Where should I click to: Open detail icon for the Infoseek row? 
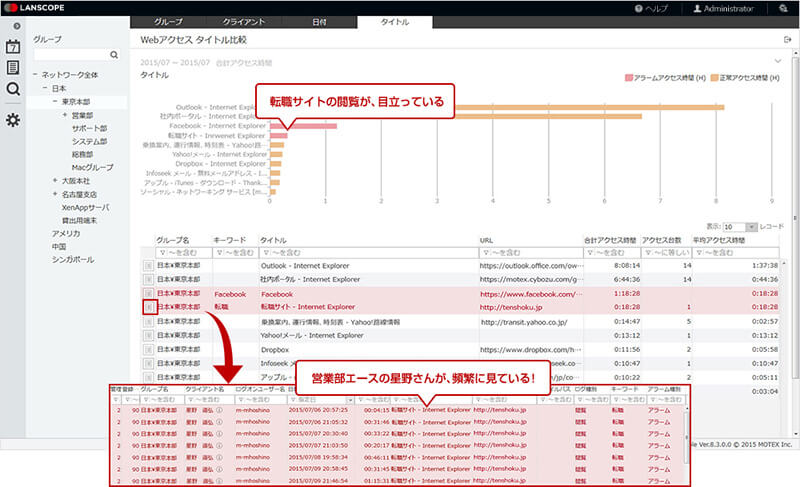(x=148, y=364)
